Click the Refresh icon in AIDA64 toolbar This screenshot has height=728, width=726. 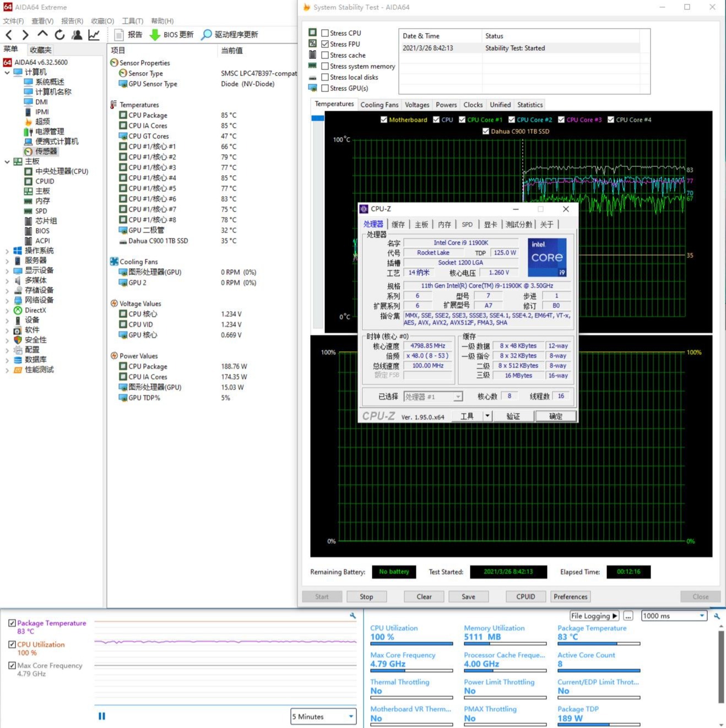(x=59, y=35)
